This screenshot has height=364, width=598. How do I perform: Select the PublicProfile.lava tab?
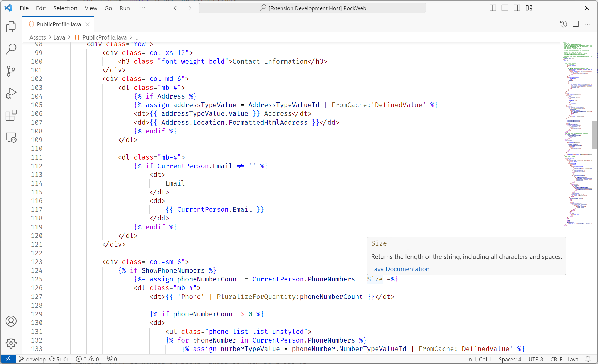(x=58, y=24)
